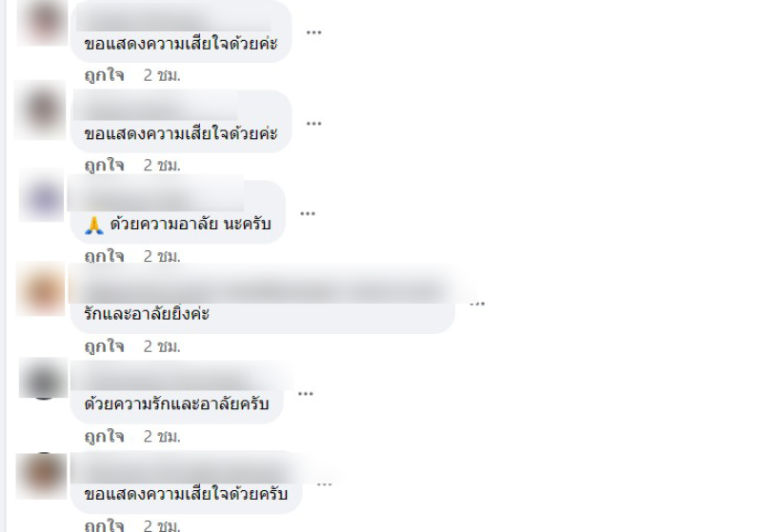Open more options for ด้วยความอาลัย นะครับ comment

click(307, 213)
